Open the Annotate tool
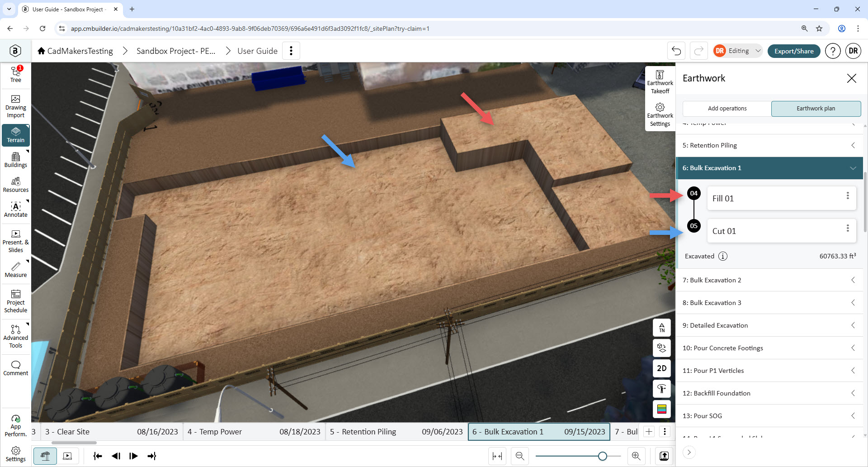 point(16,210)
